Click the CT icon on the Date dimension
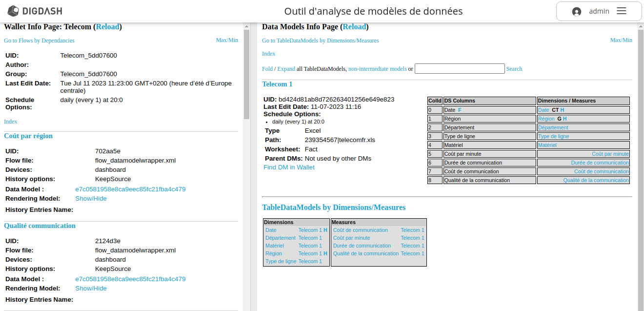This screenshot has width=644, height=311. click(x=555, y=109)
